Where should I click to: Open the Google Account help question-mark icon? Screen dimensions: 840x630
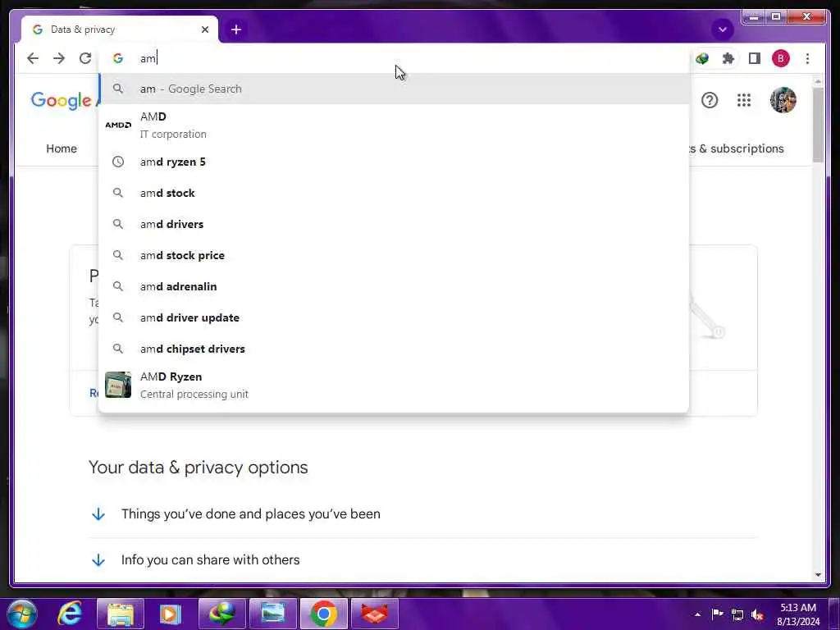click(710, 100)
